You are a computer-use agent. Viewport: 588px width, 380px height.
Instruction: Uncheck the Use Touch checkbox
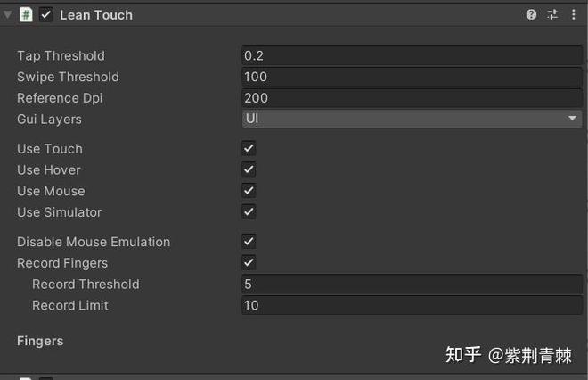coord(249,148)
